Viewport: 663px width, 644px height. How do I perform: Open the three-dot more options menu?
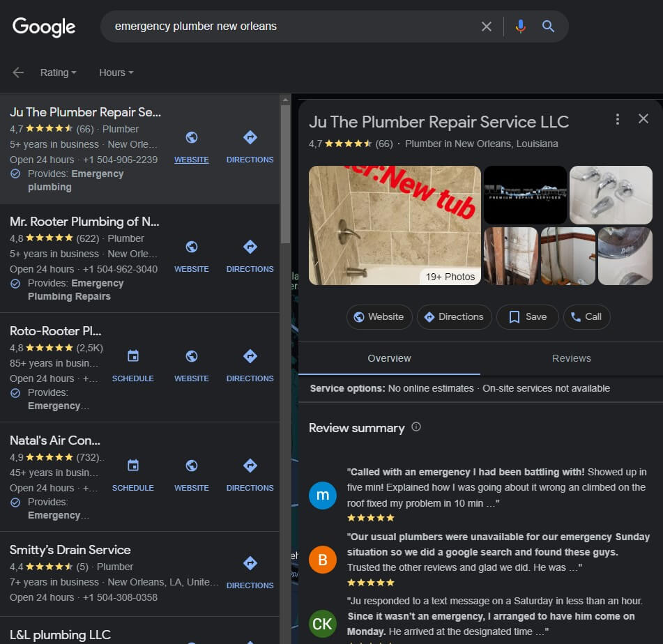pyautogui.click(x=617, y=119)
